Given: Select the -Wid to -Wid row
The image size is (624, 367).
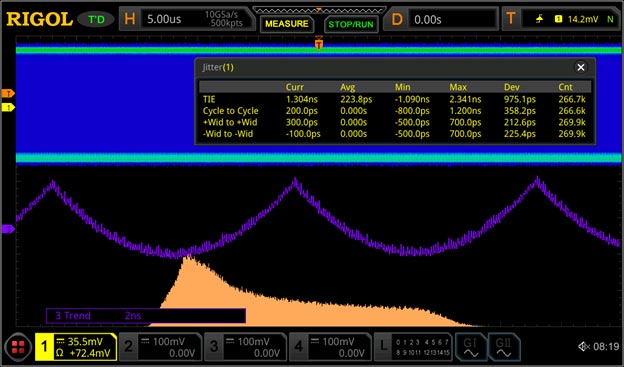Looking at the screenshot, I should [x=395, y=134].
